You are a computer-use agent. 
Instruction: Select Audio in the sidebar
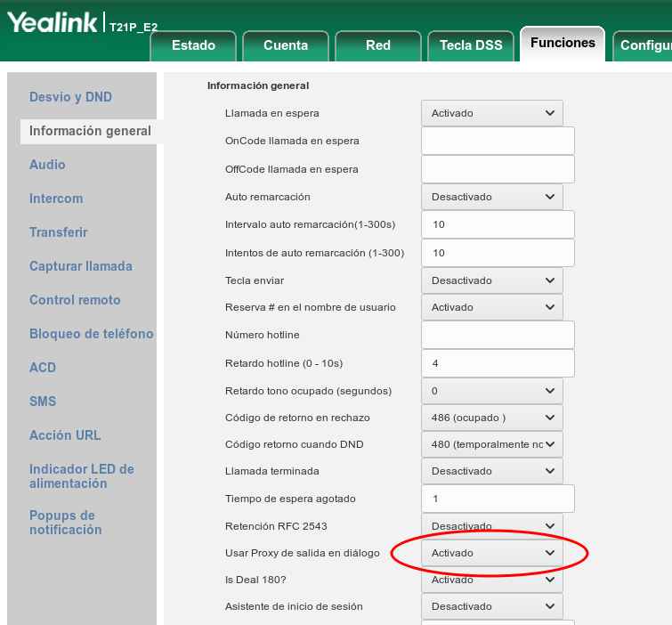coord(47,165)
